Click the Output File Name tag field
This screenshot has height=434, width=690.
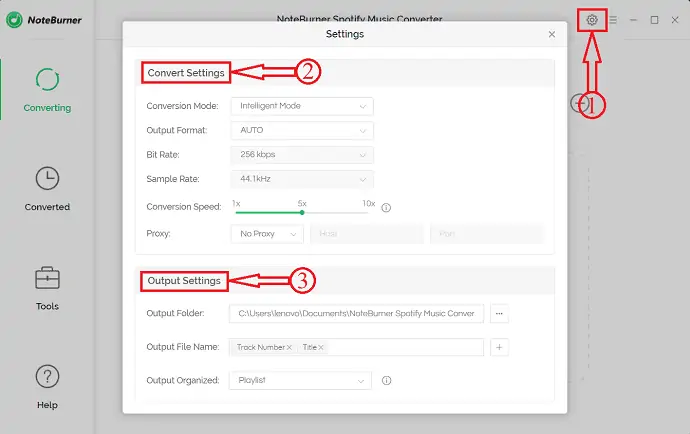(x=356, y=347)
